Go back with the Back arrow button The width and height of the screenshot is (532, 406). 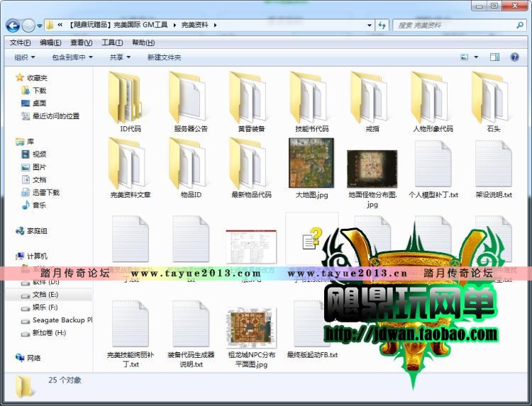13,26
